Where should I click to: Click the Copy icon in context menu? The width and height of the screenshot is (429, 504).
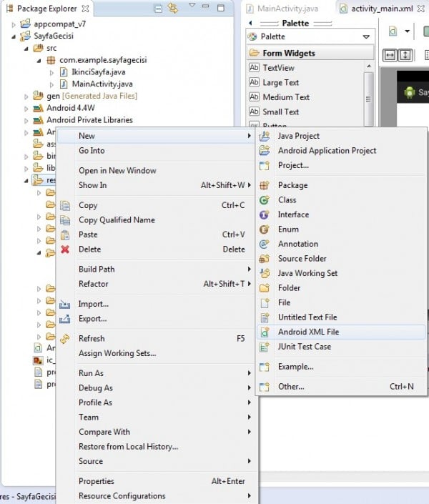click(x=65, y=205)
